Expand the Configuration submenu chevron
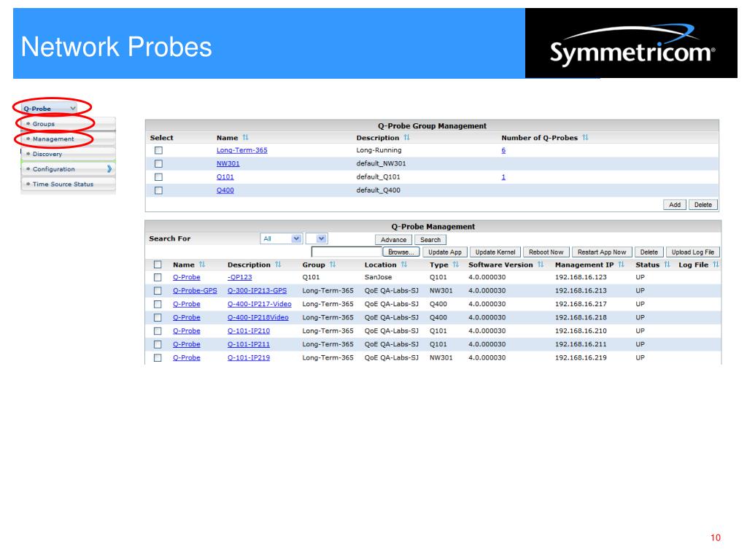This screenshot has width=747, height=560. coord(109,169)
